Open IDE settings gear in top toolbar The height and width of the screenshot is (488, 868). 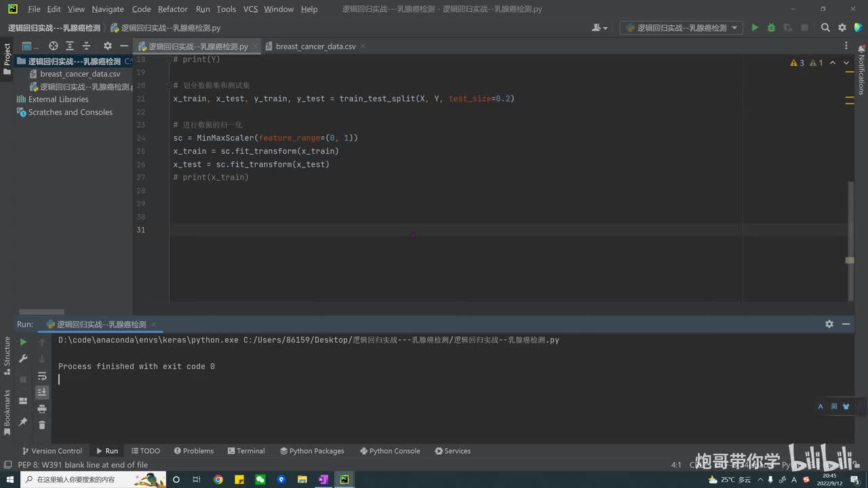(842, 28)
